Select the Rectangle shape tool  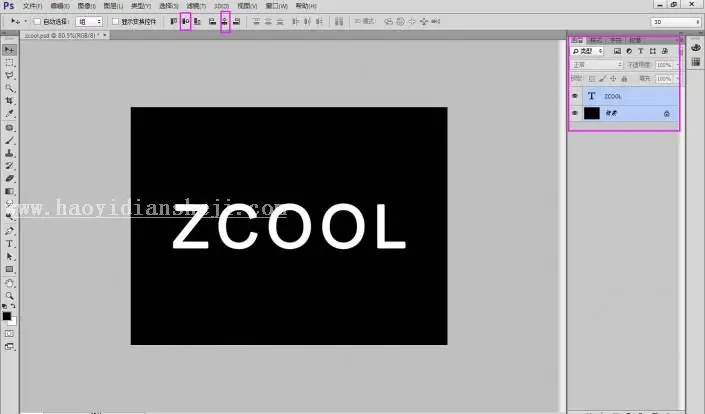[x=9, y=269]
